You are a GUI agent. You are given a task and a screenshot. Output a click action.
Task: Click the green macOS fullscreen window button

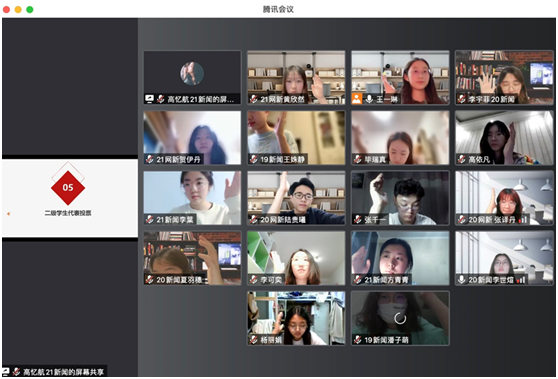[30, 10]
